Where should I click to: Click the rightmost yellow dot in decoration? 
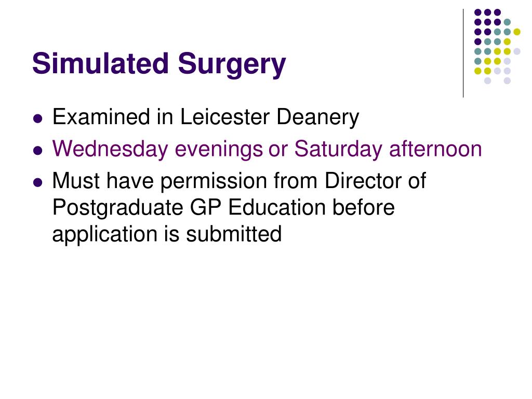point(517,32)
